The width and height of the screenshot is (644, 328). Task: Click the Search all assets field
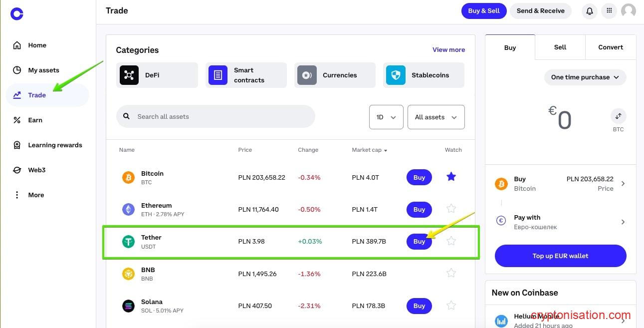(215, 116)
